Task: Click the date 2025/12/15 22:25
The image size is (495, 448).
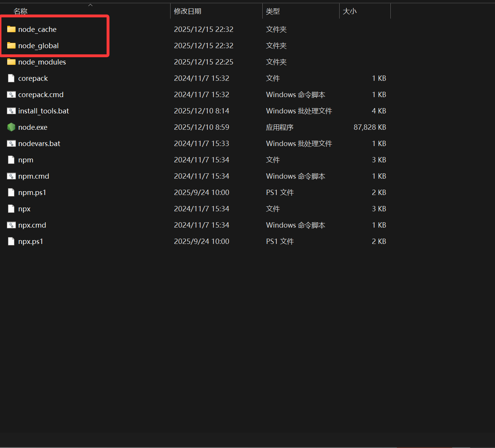Action: point(204,62)
